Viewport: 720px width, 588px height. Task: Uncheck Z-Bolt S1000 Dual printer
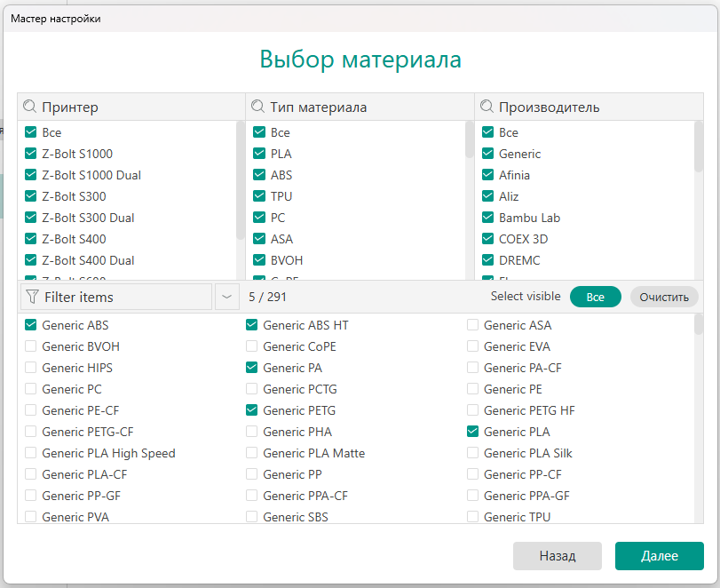coord(30,175)
